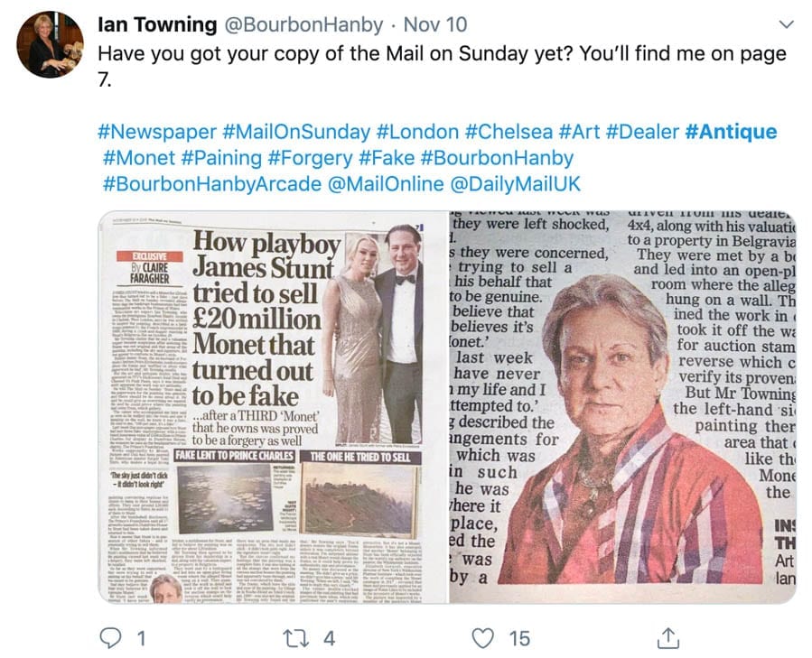Open the @DailyMailUK mention
The height and width of the screenshot is (658, 812).
click(x=515, y=184)
